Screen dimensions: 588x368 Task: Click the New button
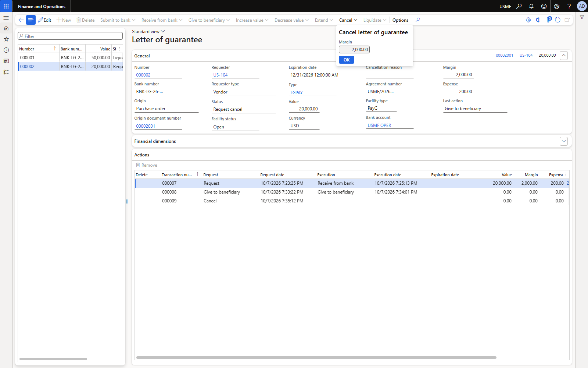[x=64, y=20]
